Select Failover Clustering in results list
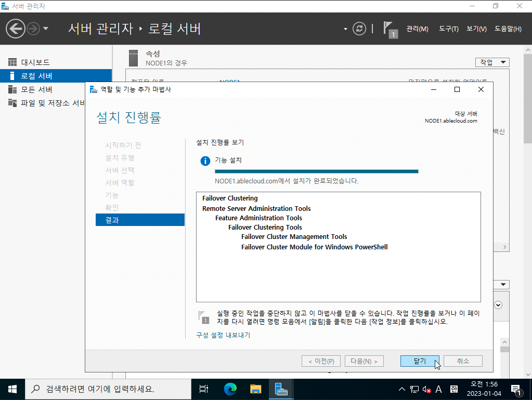 (x=230, y=198)
